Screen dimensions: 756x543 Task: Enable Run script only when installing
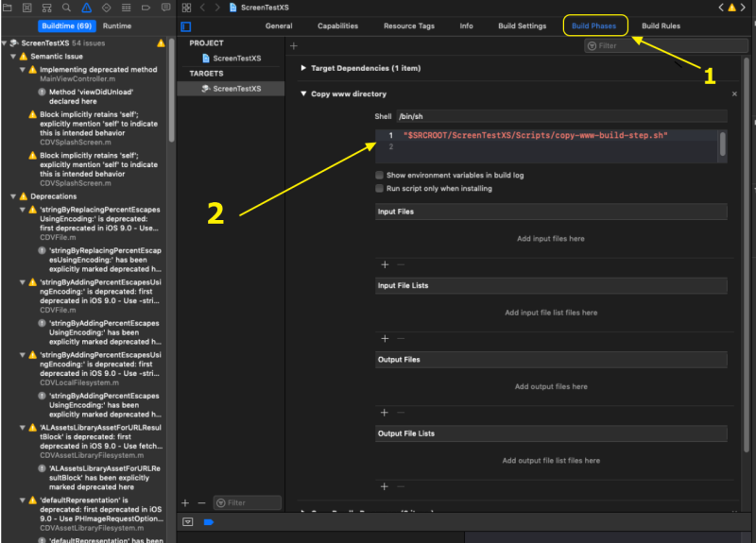tap(380, 188)
